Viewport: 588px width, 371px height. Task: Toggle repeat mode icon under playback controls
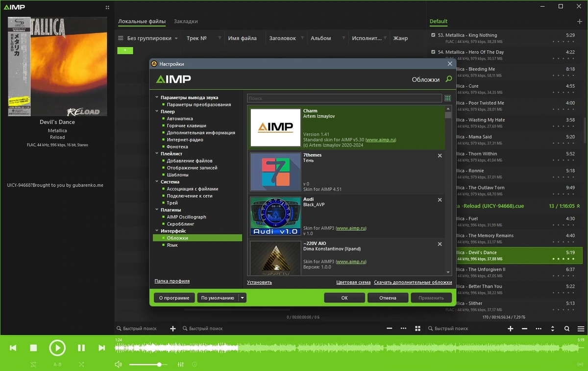click(33, 365)
